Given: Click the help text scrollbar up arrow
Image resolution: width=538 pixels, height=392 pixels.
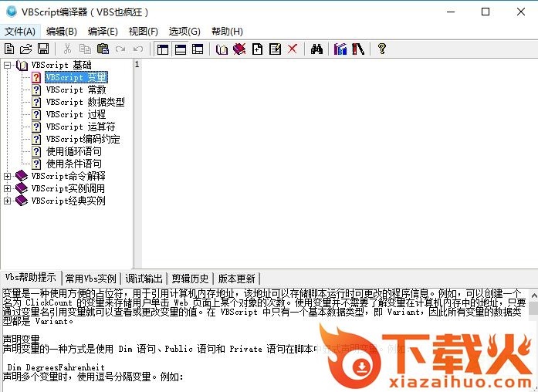Looking at the screenshot, I should click(x=533, y=295).
